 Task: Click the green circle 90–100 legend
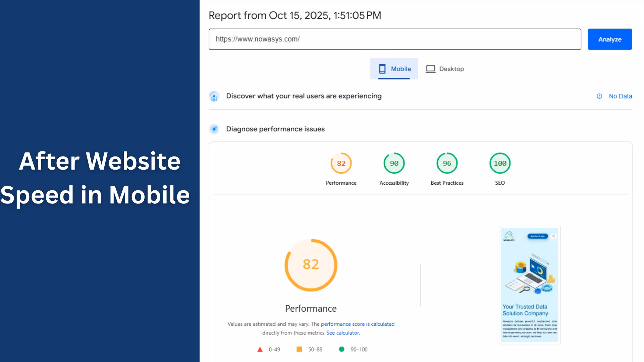pos(341,349)
